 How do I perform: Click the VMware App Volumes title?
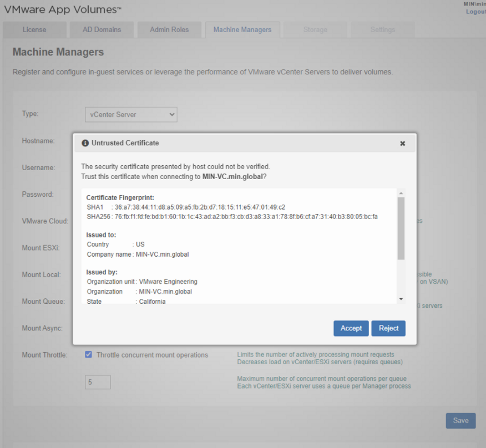pos(62,9)
